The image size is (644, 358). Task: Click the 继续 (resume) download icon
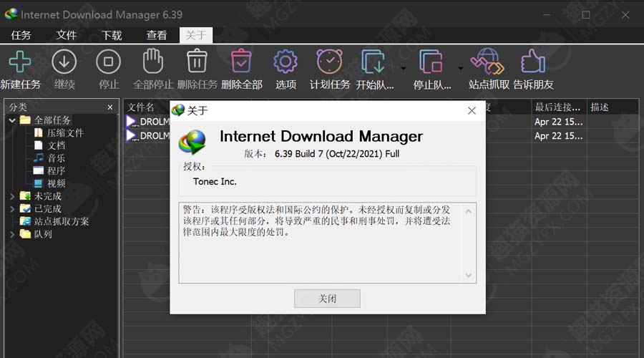pos(64,62)
